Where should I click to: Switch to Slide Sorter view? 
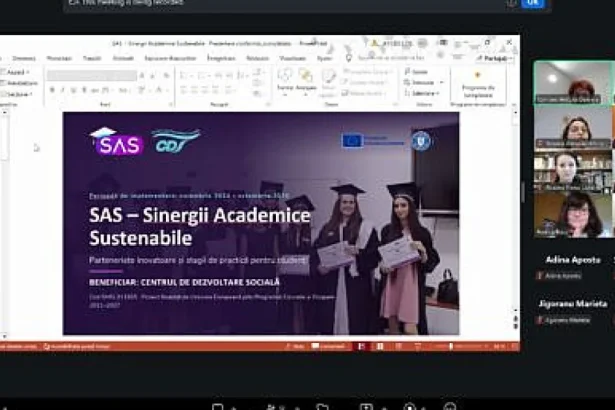(380, 346)
